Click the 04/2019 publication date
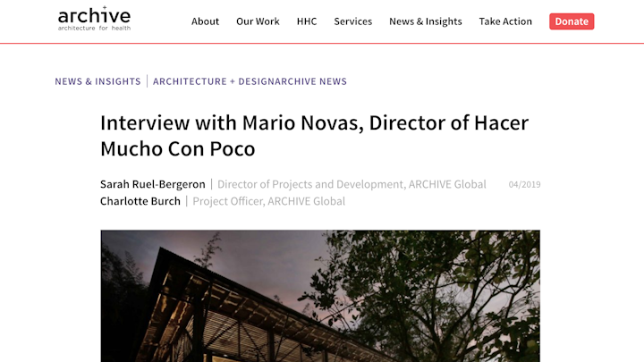 coord(524,185)
